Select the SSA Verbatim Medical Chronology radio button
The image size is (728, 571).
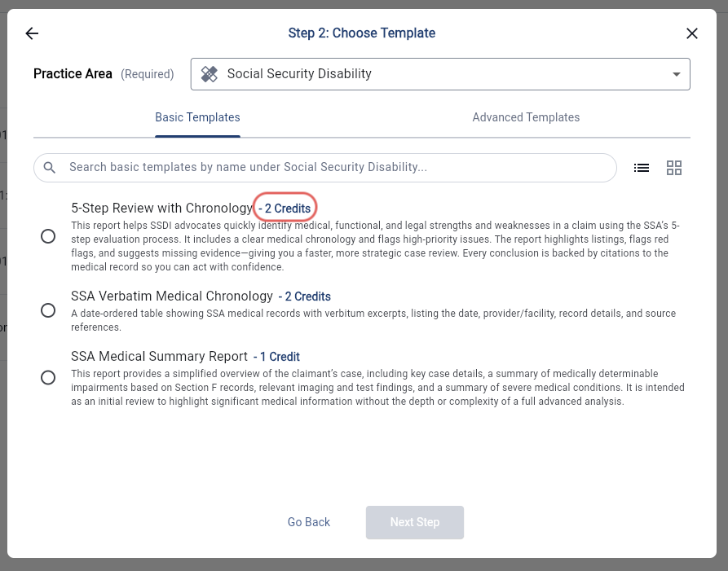click(48, 310)
